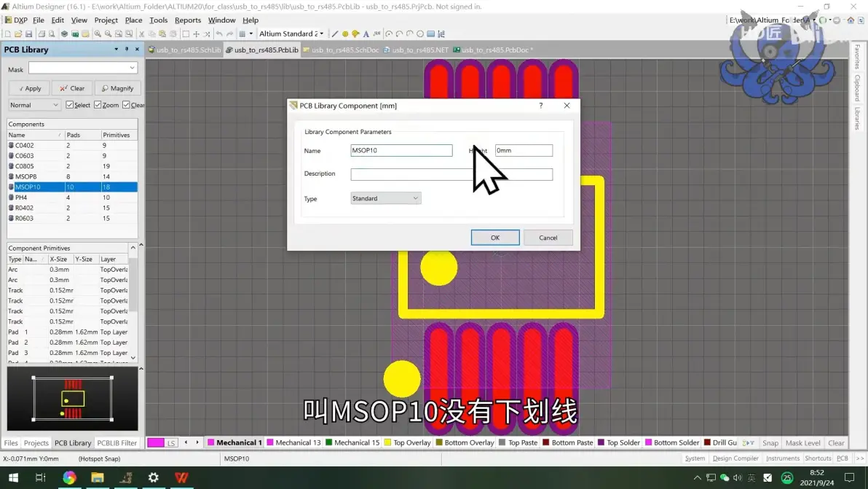This screenshot has height=489, width=868.
Task: Select the Paste Array tool
Action: [441, 34]
